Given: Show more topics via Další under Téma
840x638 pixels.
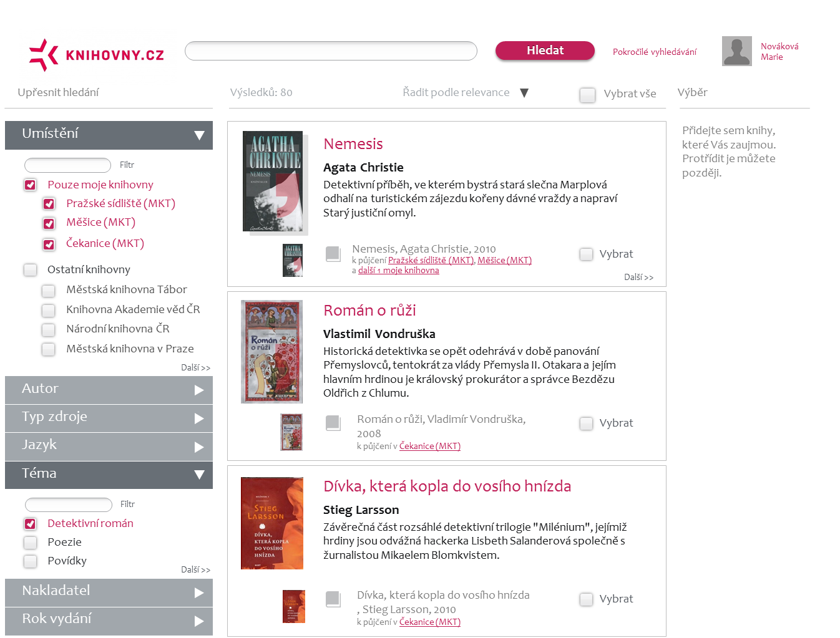Looking at the screenshot, I should (195, 569).
